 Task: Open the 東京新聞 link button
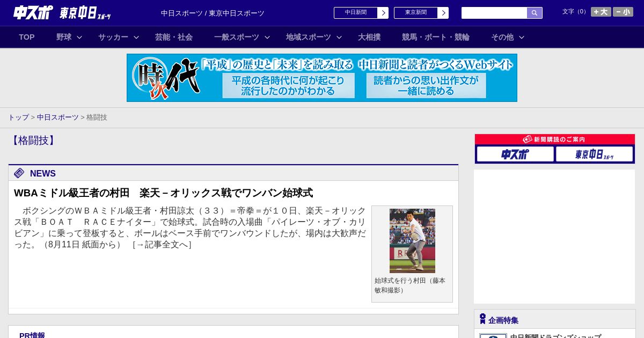click(421, 13)
